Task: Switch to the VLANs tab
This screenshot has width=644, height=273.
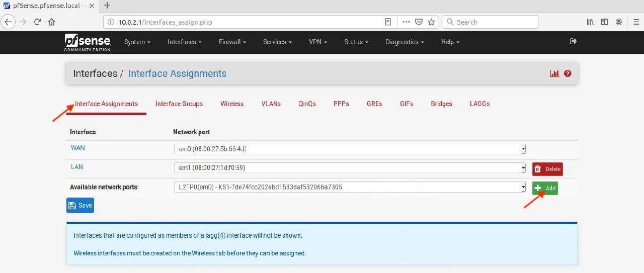Action: (x=271, y=104)
